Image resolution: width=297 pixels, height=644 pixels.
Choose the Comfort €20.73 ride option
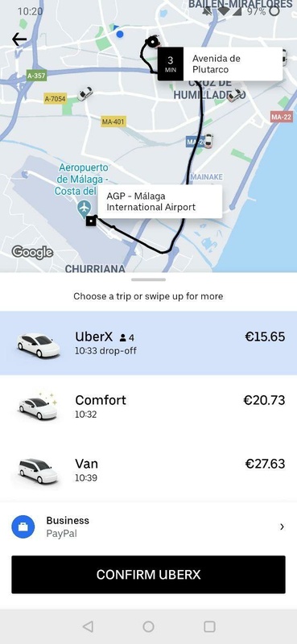click(148, 407)
